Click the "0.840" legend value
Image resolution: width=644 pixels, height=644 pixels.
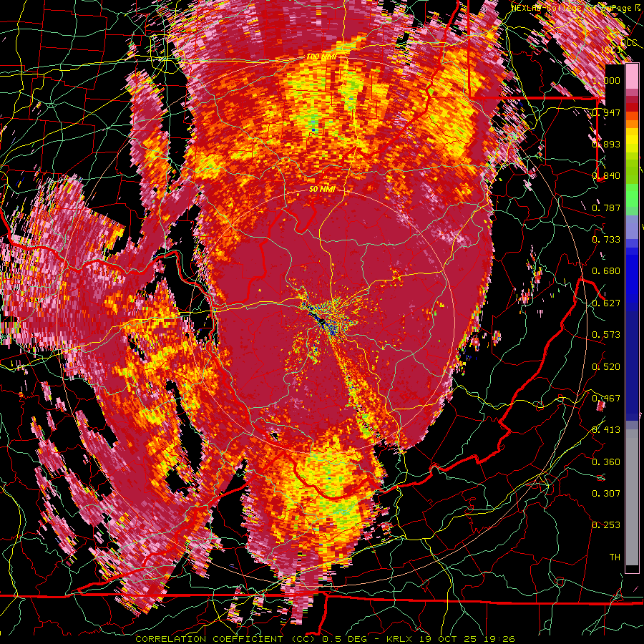606,176
